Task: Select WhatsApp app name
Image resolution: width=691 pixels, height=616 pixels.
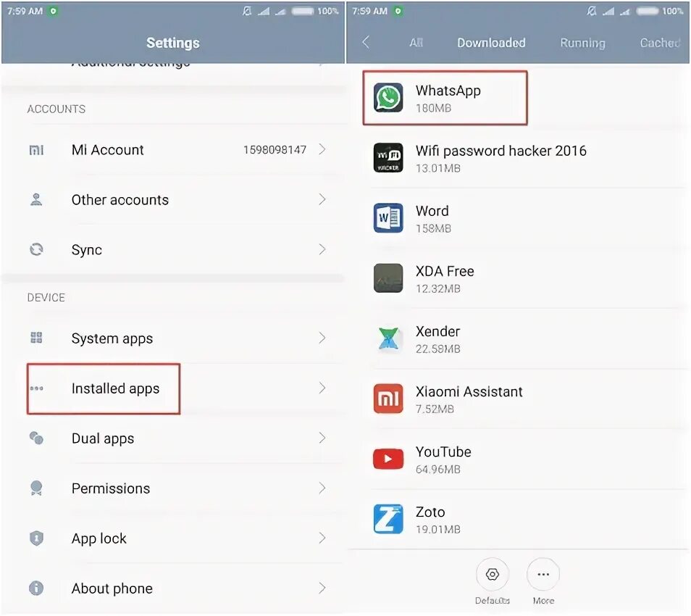Action: [448, 91]
